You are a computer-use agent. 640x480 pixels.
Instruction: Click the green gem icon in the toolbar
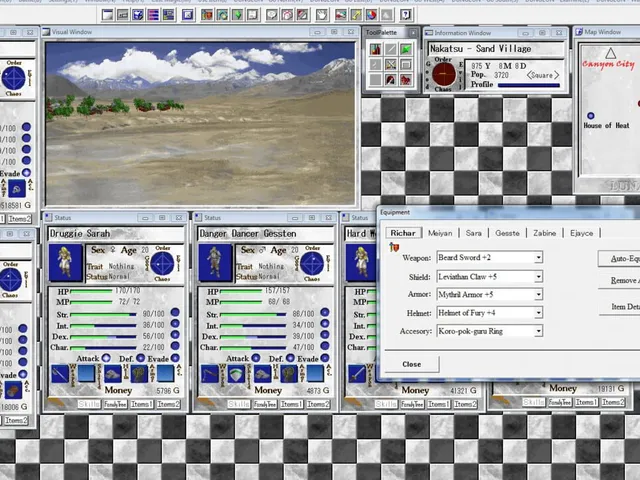[x=237, y=15]
